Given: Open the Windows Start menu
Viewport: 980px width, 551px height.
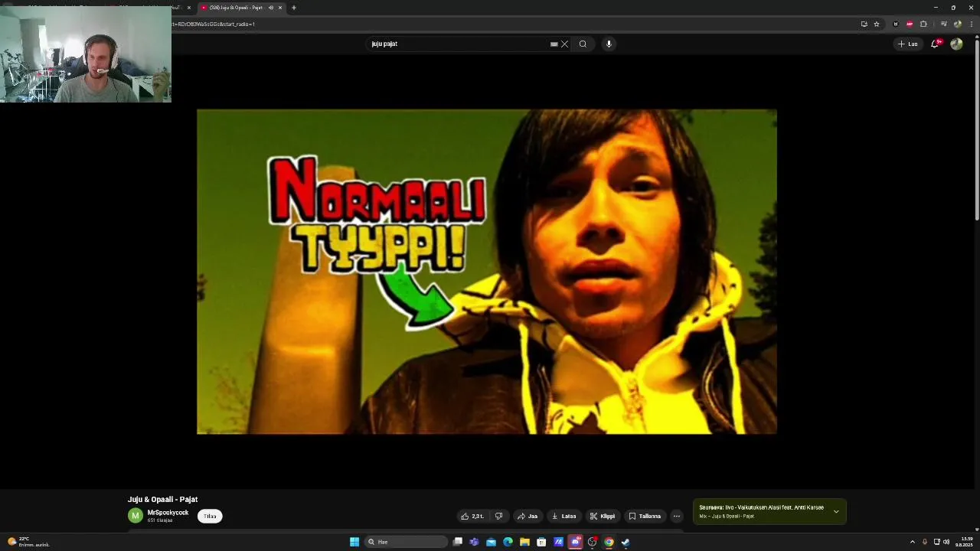Looking at the screenshot, I should 354,542.
